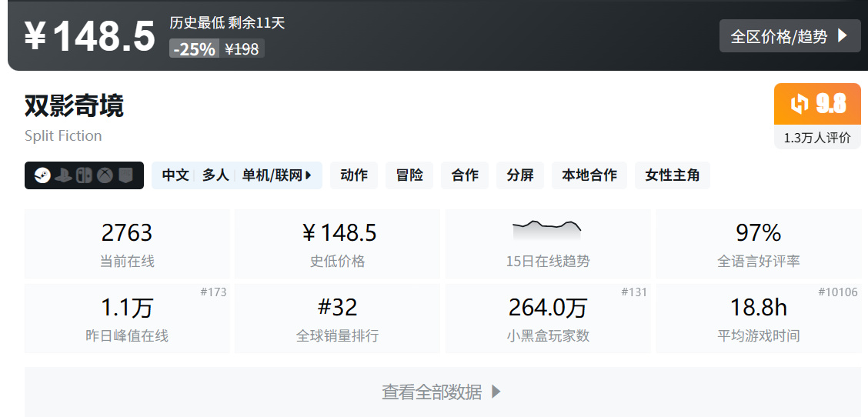Open the #32 全球销量排行 card

[338, 319]
